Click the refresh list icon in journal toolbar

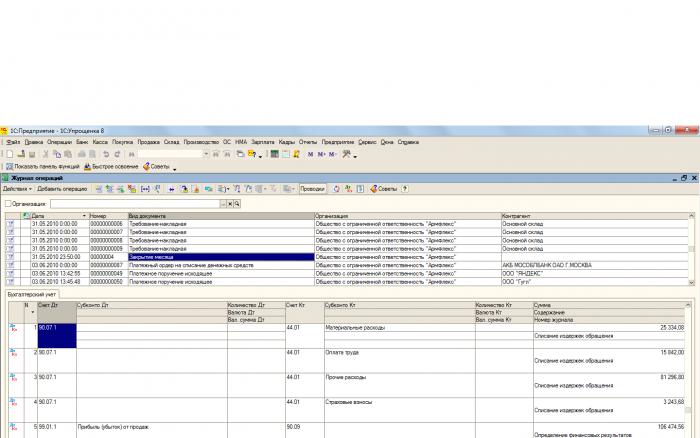click(x=337, y=189)
